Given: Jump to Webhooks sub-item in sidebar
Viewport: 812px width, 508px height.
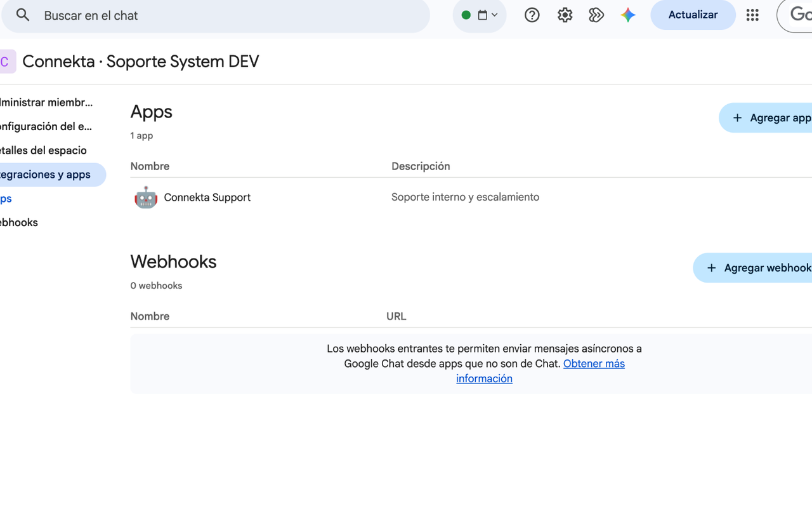Looking at the screenshot, I should pyautogui.click(x=19, y=223).
